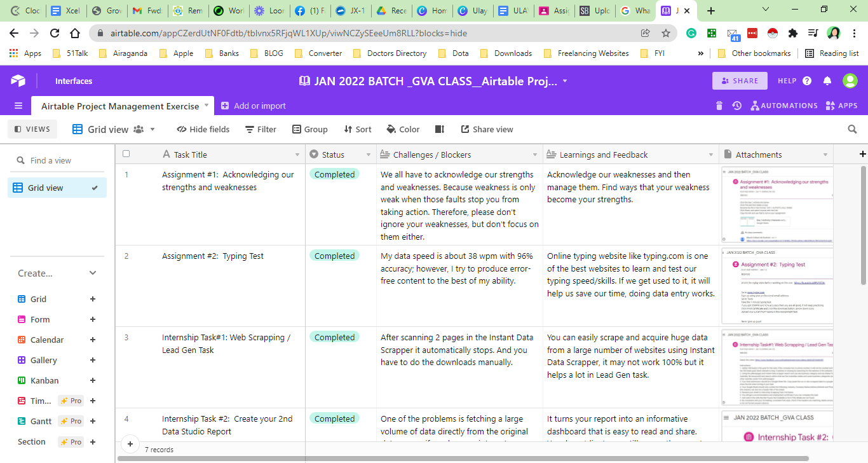Viewport: 868px width, 463px height.
Task: Click Add or import
Action: tap(254, 106)
